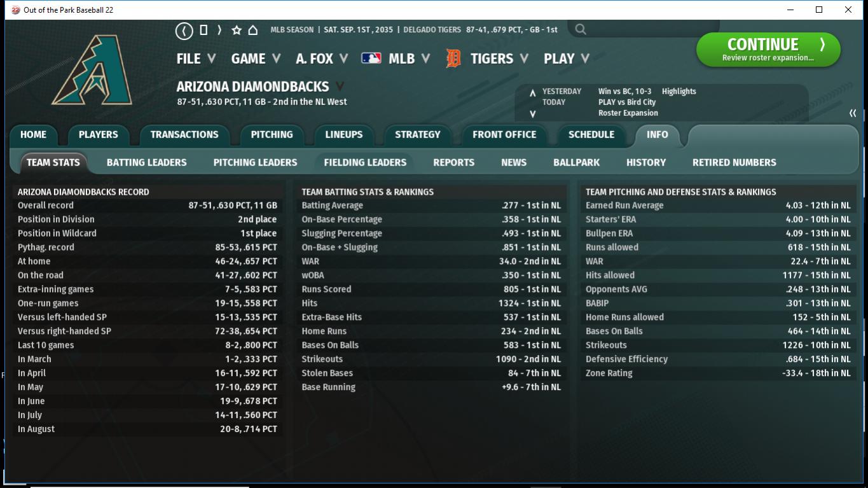The height and width of the screenshot is (488, 868).
Task: Click the 'Pythag. record' row label
Action: (46, 247)
